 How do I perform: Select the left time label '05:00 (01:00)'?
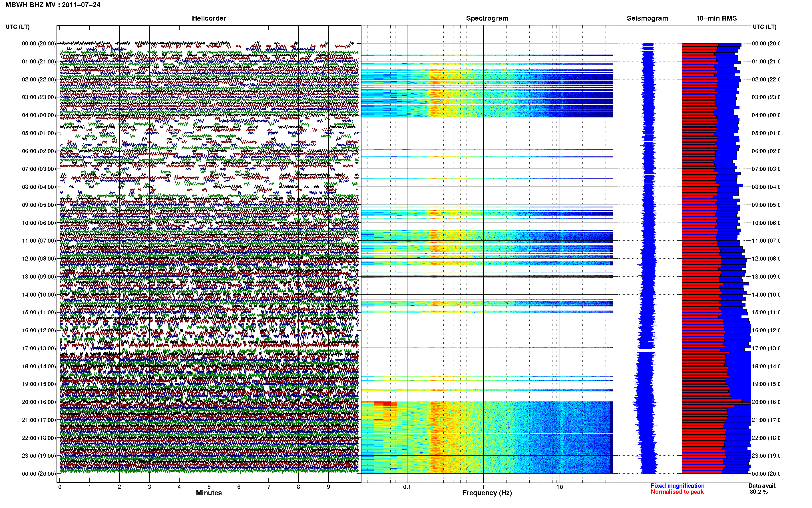tap(39, 133)
